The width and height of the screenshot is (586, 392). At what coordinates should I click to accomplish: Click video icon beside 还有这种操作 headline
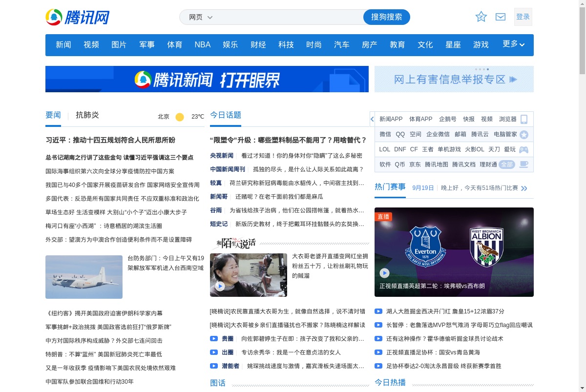click(x=378, y=338)
